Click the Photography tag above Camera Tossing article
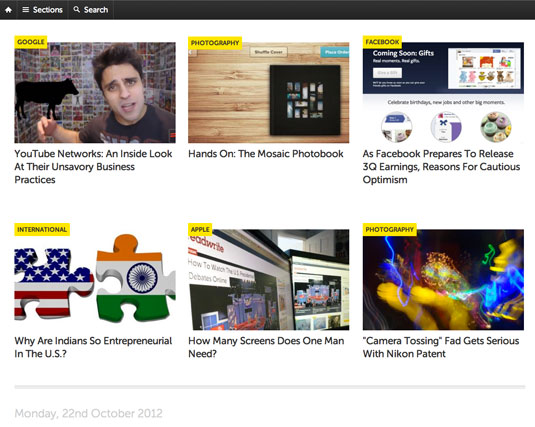 tap(389, 229)
